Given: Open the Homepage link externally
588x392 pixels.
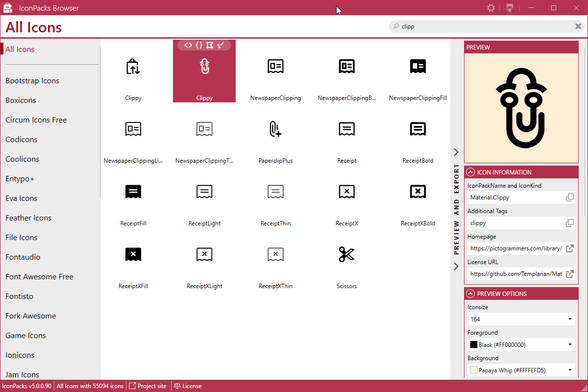Looking at the screenshot, I should pyautogui.click(x=569, y=248).
